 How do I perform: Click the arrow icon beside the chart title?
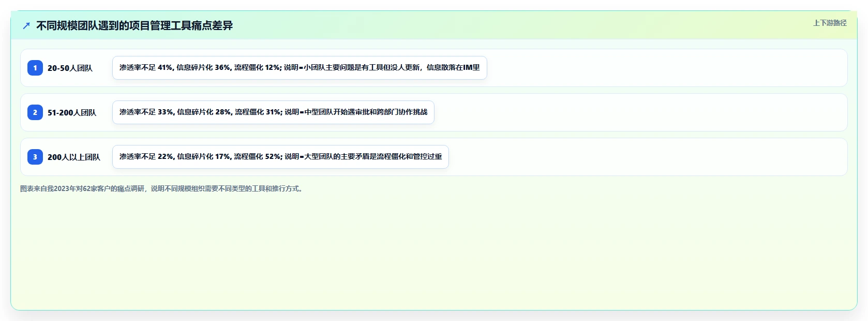click(26, 25)
